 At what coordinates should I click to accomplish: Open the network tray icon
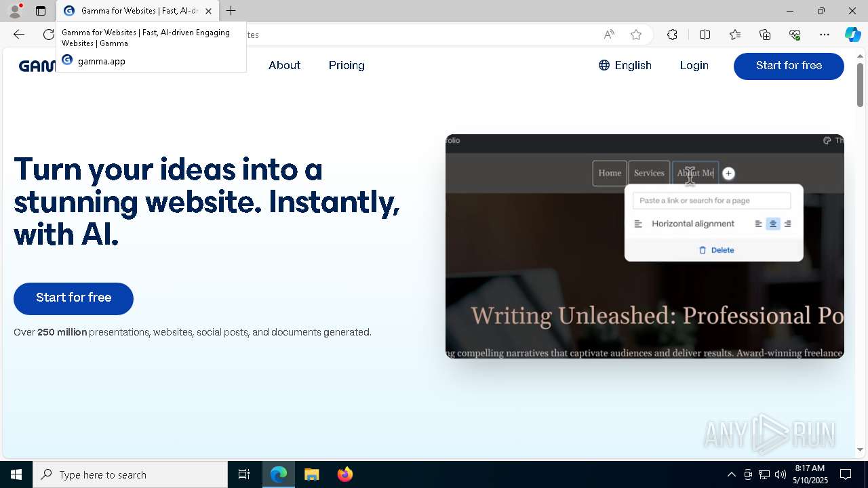tap(764, 474)
